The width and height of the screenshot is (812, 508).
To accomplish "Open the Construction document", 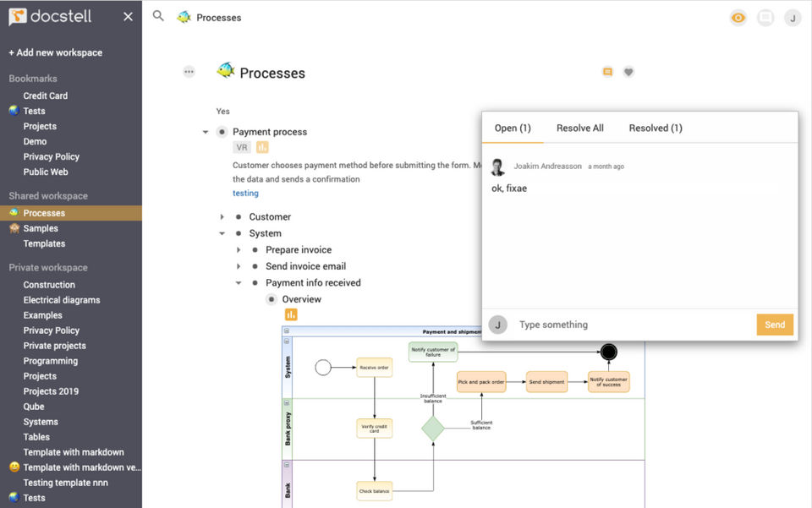I will [x=49, y=285].
